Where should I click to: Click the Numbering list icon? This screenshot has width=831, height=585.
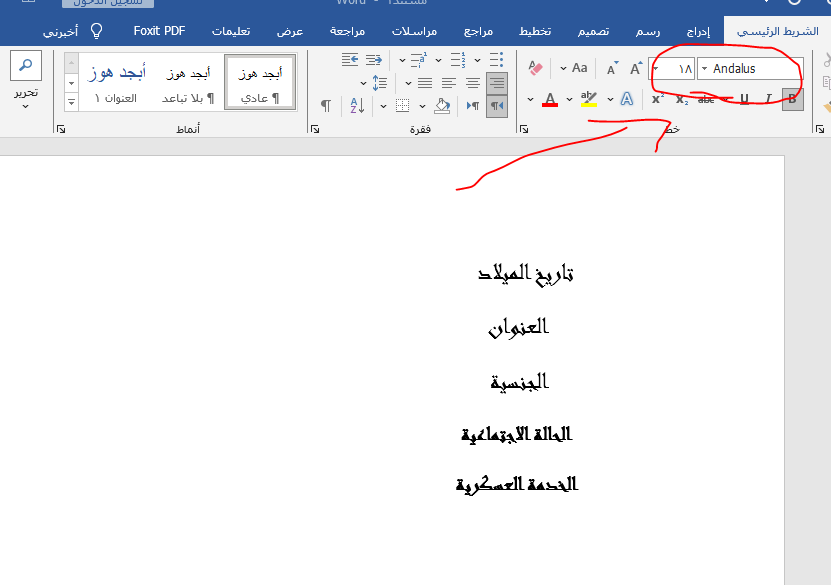pyautogui.click(x=458, y=59)
